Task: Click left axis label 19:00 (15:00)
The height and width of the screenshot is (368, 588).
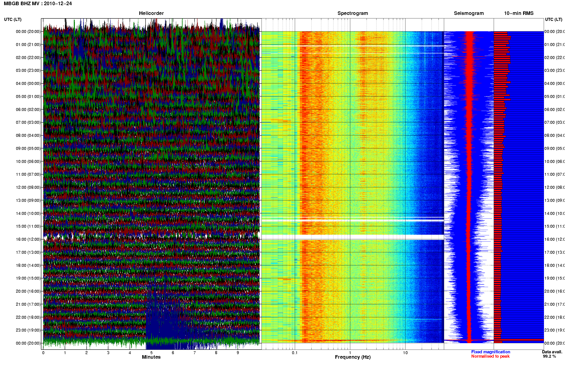Action: coord(28,278)
